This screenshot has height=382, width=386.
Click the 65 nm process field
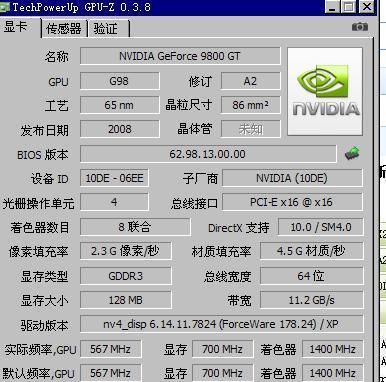click(119, 105)
